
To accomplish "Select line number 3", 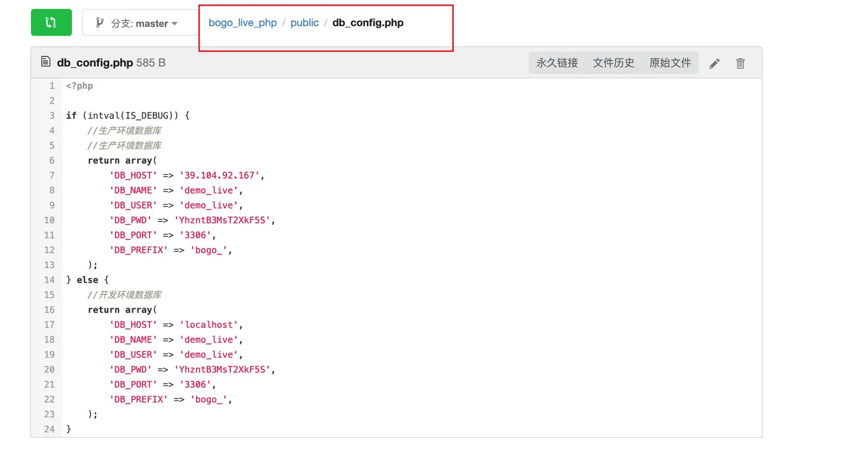I will pos(52,115).
